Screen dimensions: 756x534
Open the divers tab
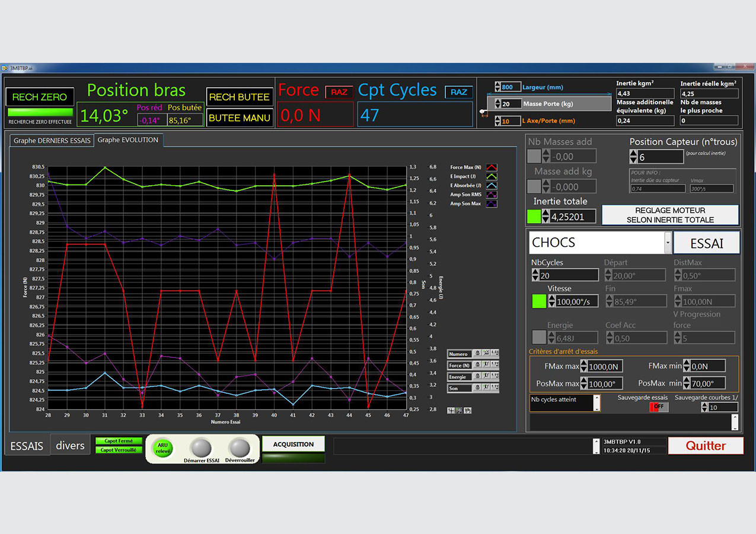(70, 446)
